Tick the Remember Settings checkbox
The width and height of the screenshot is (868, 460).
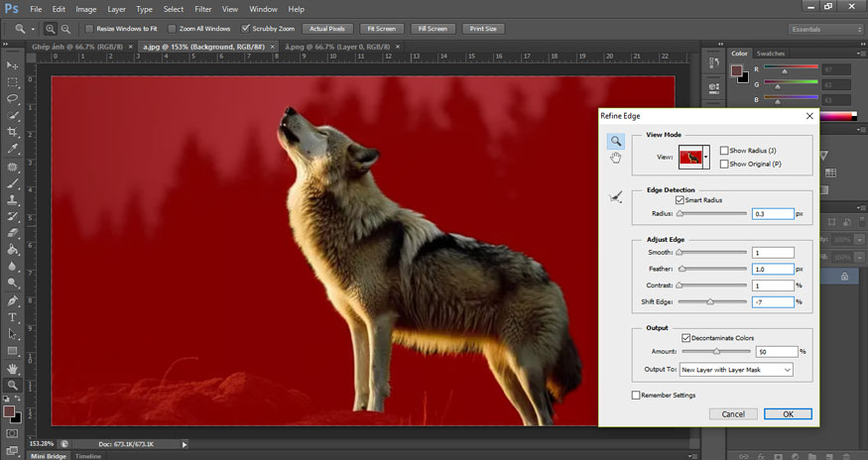pyautogui.click(x=636, y=396)
